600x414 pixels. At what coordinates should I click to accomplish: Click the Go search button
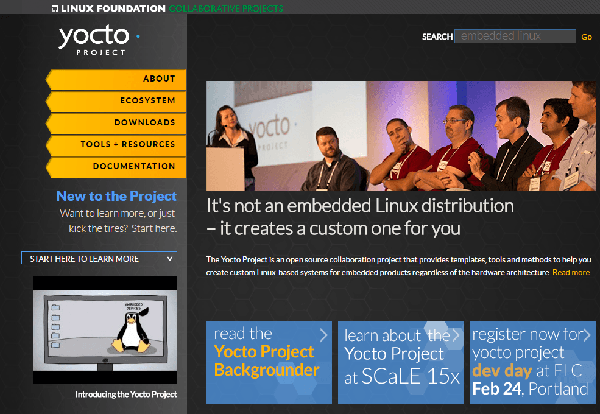pyautogui.click(x=586, y=37)
